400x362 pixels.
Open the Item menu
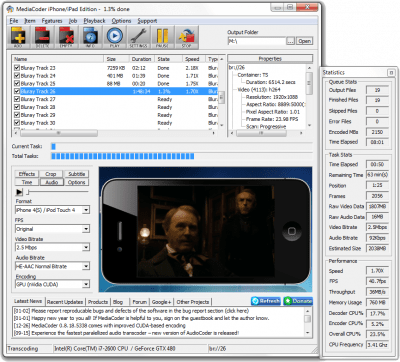[x=30, y=21]
